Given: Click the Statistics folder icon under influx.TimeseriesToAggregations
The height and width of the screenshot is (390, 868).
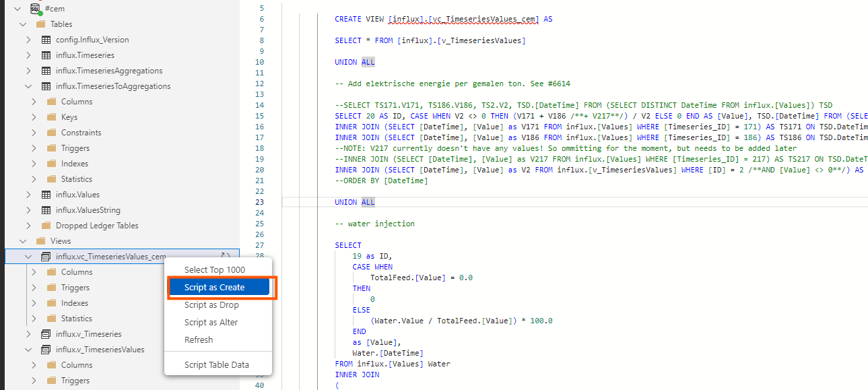Looking at the screenshot, I should (51, 179).
